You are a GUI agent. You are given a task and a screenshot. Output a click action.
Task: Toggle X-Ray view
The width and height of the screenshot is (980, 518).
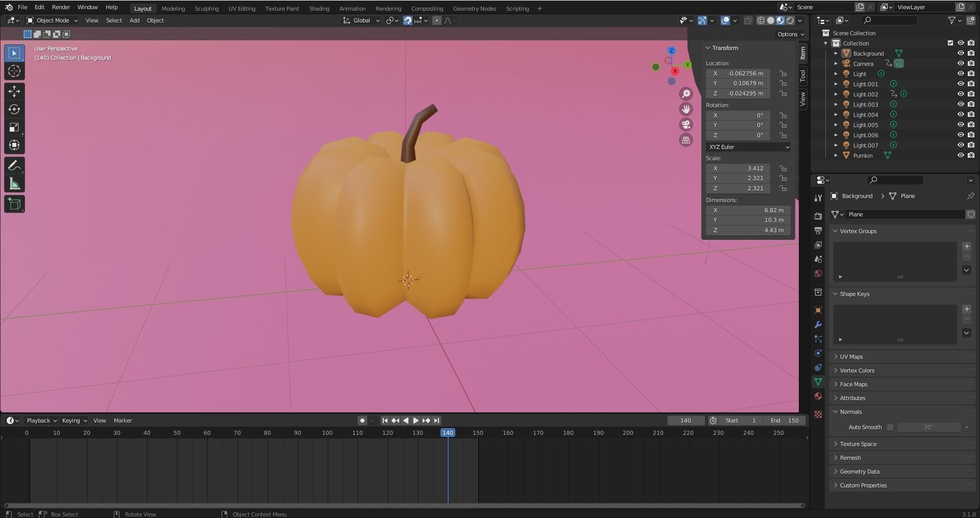click(x=748, y=20)
